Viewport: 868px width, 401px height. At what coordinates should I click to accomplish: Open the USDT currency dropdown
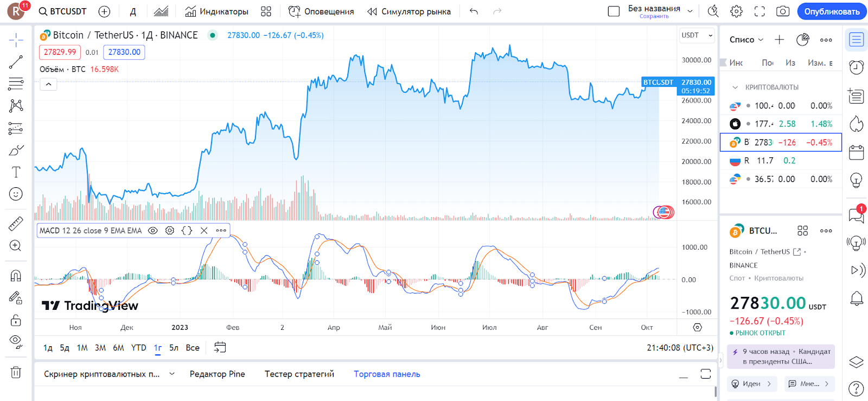pos(698,35)
